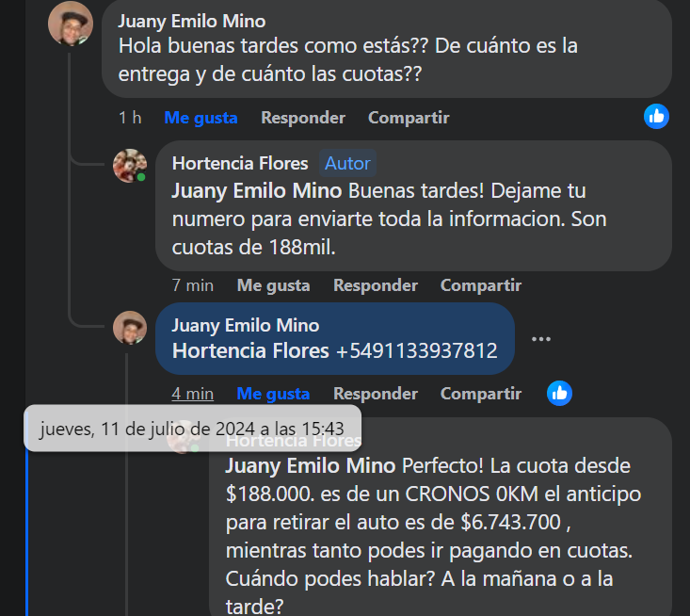Click Responder under Juany's first comment
This screenshot has height=616, width=690.
[303, 118]
